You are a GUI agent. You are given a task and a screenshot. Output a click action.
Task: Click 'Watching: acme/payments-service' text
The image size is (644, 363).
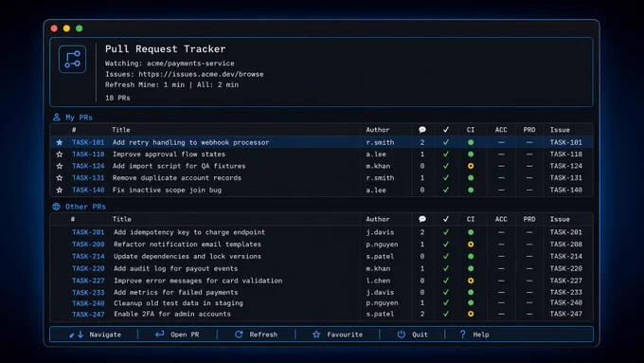(170, 64)
